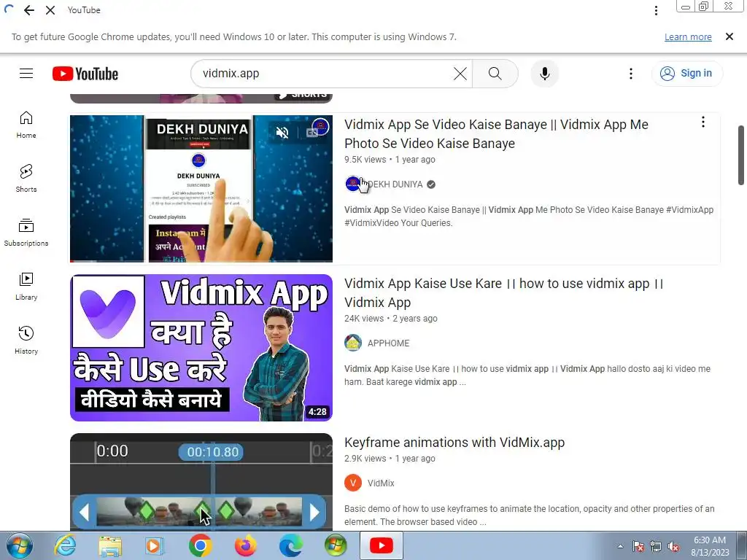Click the Action Center flag tray icon
Image resolution: width=747 pixels, height=560 pixels.
(638, 546)
